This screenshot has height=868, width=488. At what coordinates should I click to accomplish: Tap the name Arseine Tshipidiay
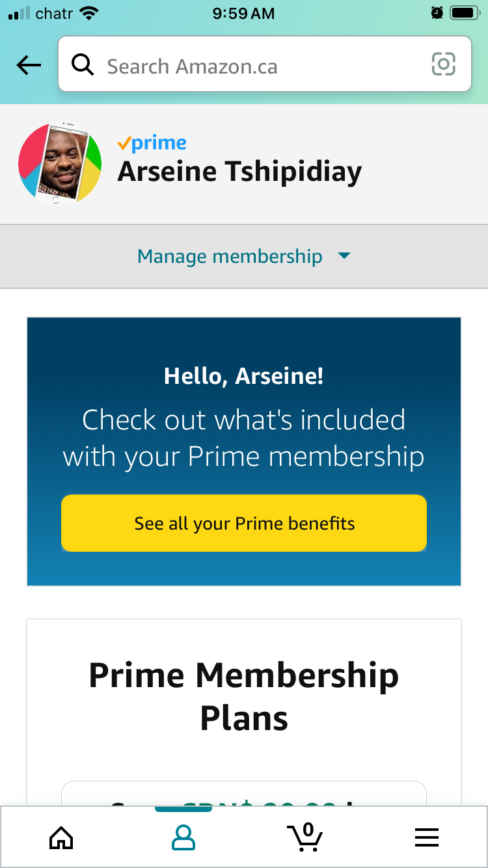[239, 172]
